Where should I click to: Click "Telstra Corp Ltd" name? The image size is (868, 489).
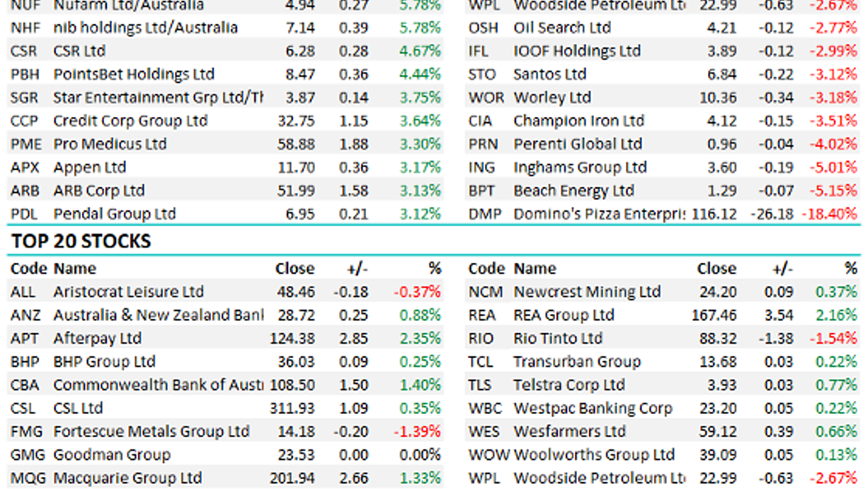coord(569,386)
